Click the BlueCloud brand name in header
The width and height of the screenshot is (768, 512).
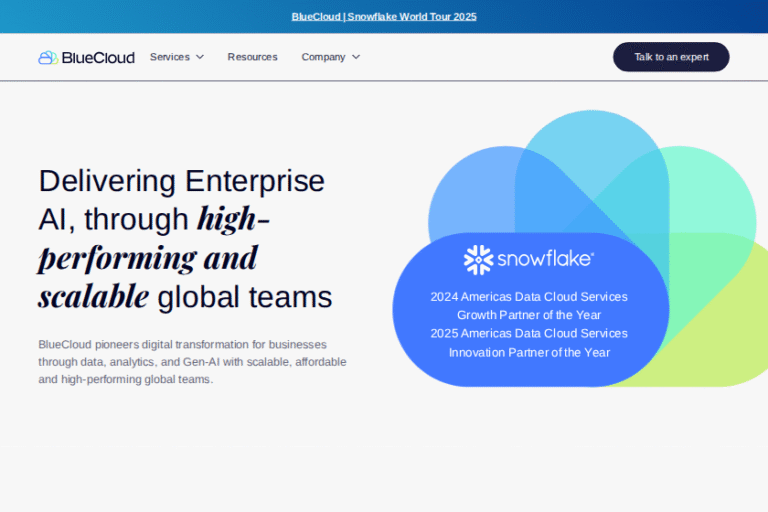coord(98,58)
